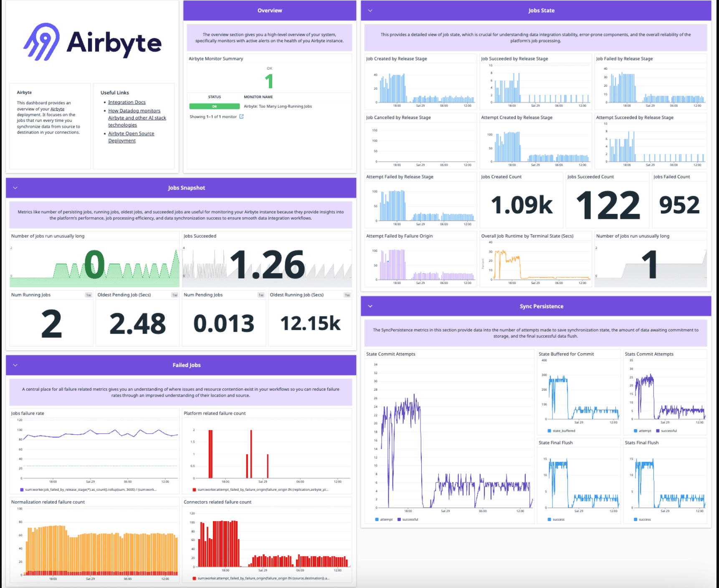Collapse the Jobs State section

pyautogui.click(x=370, y=10)
